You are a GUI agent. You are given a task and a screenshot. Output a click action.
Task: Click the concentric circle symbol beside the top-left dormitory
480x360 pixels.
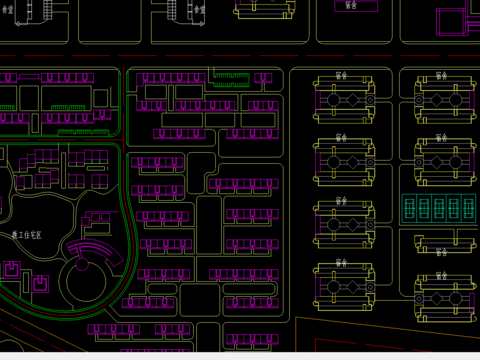point(370,100)
